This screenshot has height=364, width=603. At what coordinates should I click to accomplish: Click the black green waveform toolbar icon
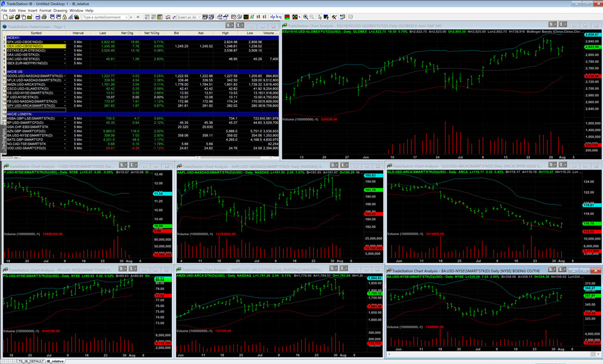(246, 17)
